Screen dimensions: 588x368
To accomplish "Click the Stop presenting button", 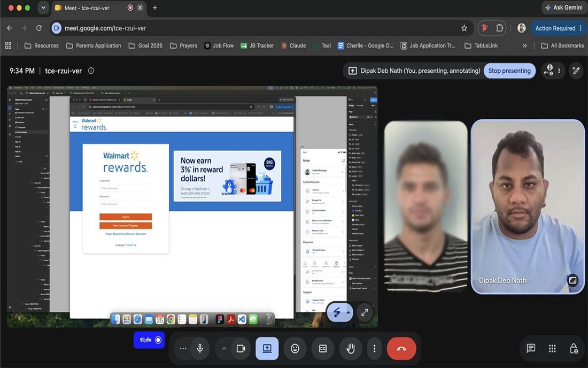I will (x=509, y=71).
